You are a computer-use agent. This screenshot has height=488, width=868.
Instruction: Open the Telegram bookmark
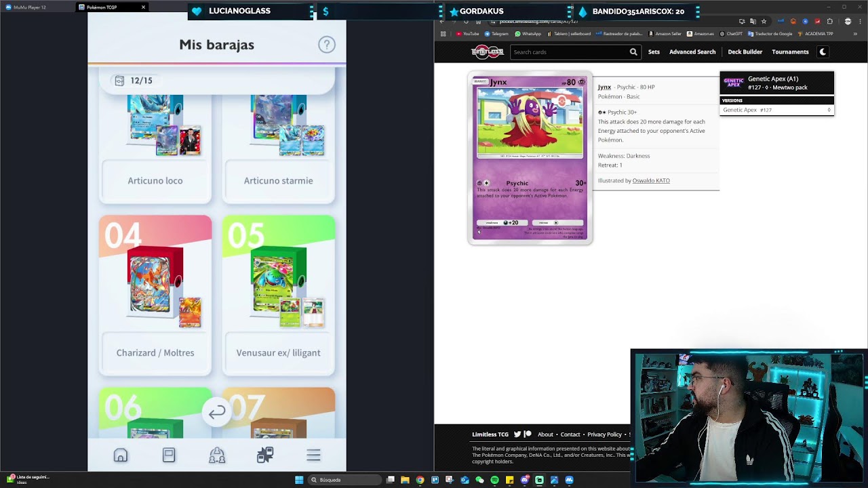pos(496,34)
